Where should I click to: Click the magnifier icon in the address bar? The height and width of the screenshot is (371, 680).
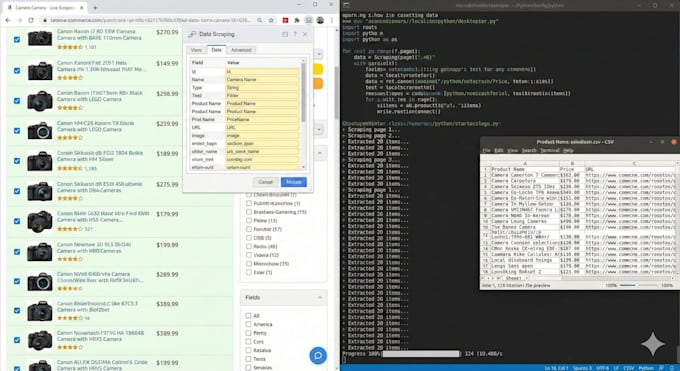point(259,20)
